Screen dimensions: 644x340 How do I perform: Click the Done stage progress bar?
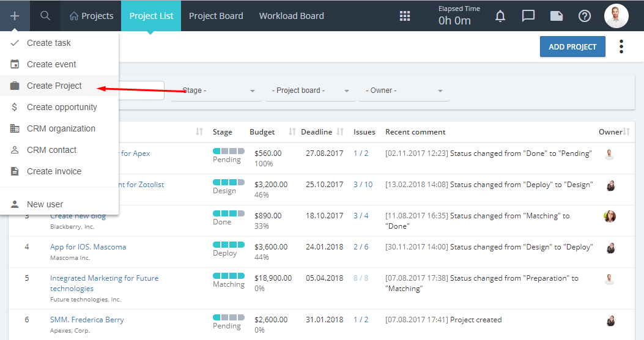click(229, 213)
